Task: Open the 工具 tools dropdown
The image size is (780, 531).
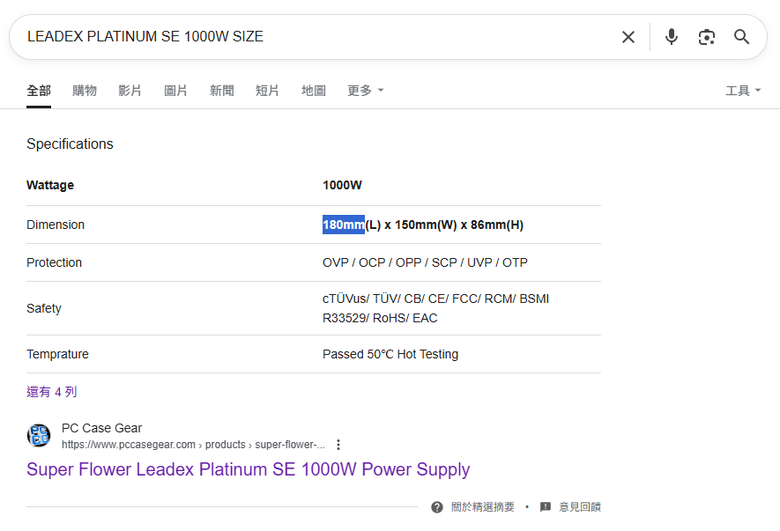Action: [x=743, y=91]
